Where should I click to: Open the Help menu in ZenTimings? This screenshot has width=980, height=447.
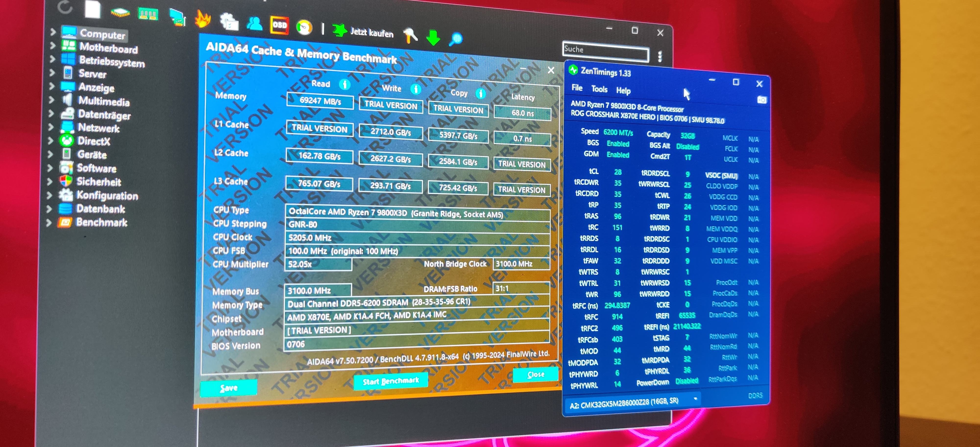[623, 90]
